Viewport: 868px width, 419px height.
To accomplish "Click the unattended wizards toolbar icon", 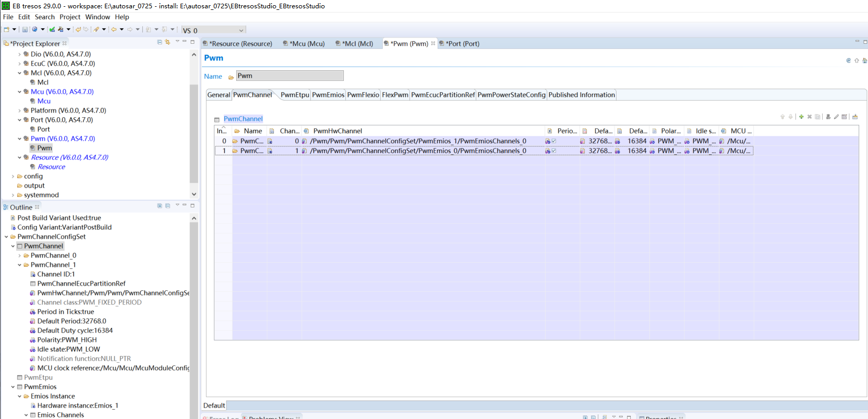I will [x=97, y=30].
